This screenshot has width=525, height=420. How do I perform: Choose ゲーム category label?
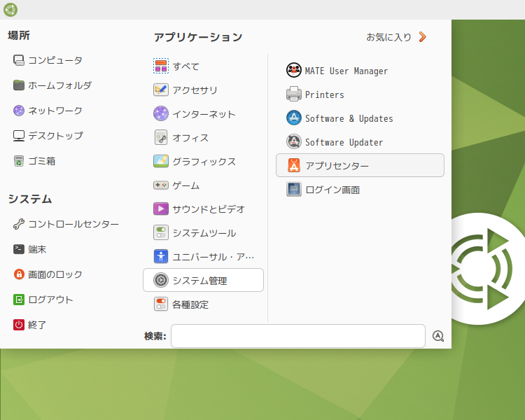[186, 185]
